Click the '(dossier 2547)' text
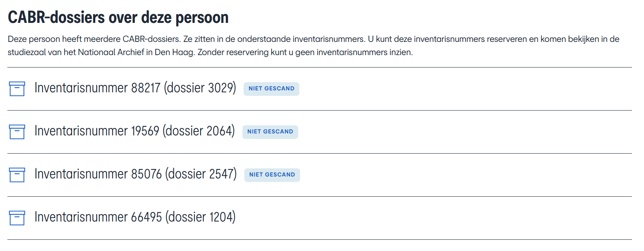 tap(201, 174)
